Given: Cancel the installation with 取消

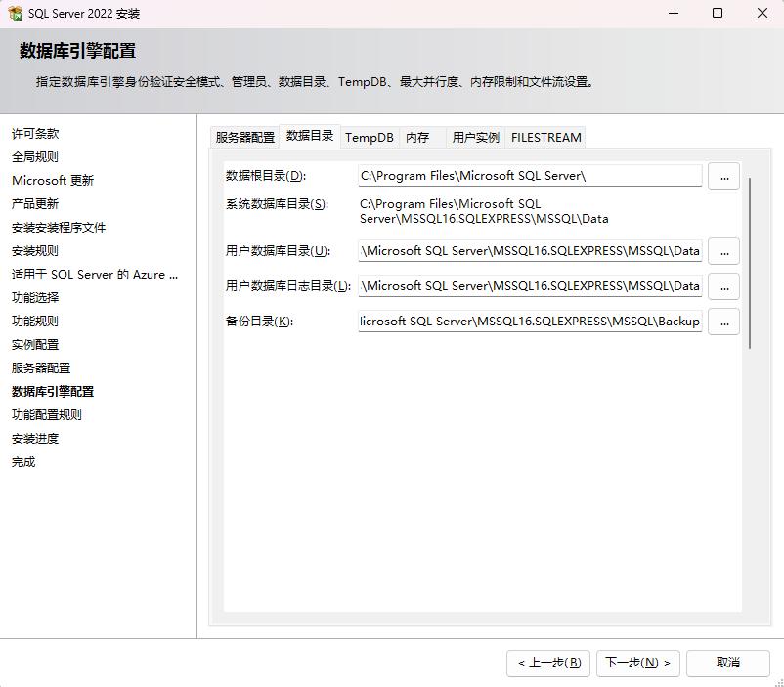Looking at the screenshot, I should click(x=727, y=663).
